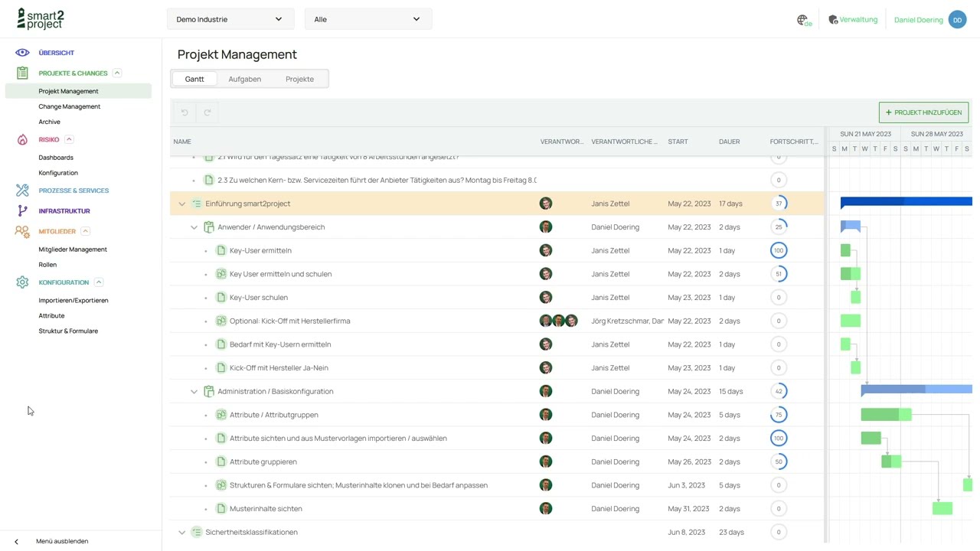
Task: Open Struktur & Formulare in sidebar
Action: click(68, 331)
